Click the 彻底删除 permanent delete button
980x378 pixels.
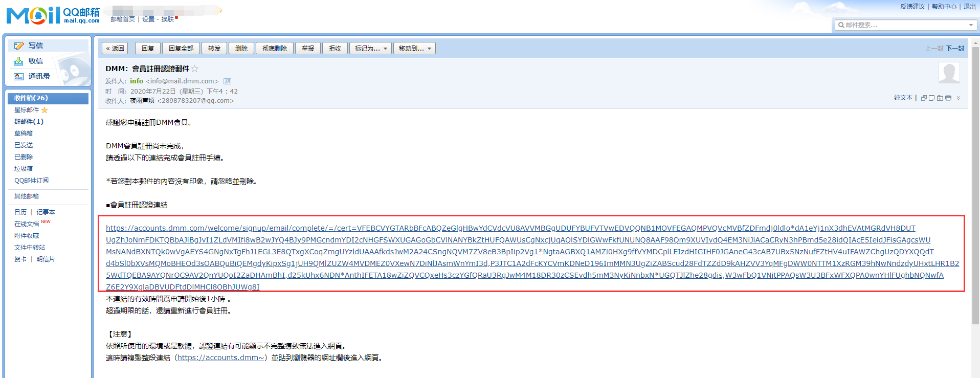275,49
